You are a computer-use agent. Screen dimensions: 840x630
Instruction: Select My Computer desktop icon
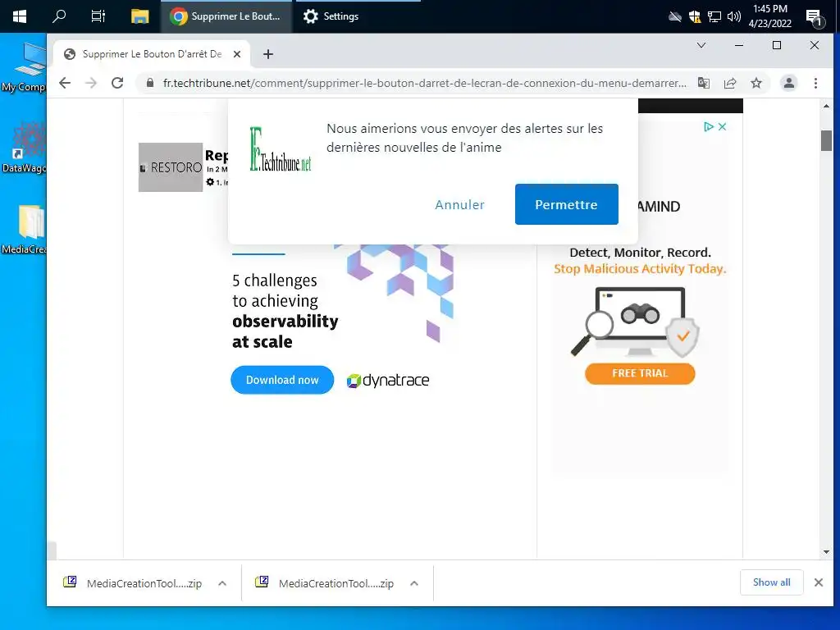pyautogui.click(x=24, y=68)
